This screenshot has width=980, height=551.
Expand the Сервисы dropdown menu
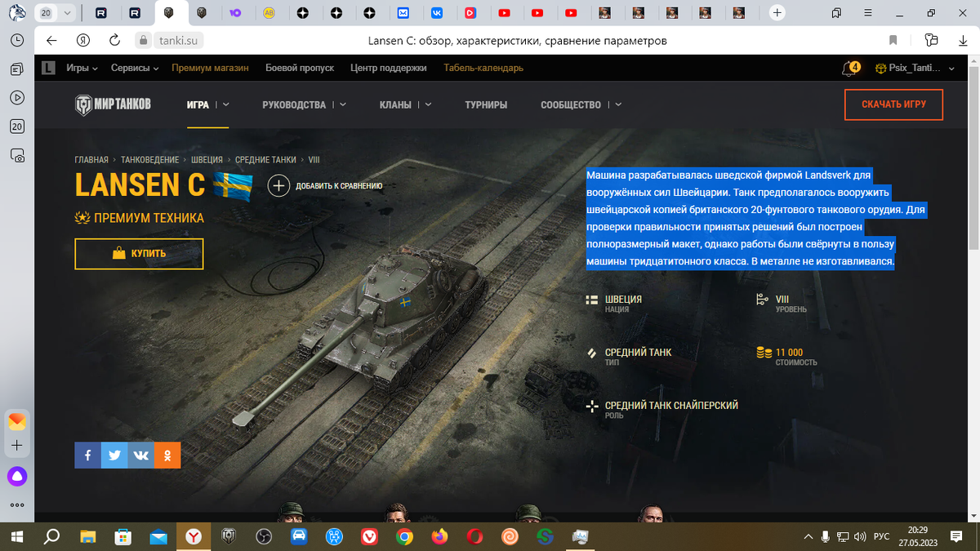click(x=135, y=69)
